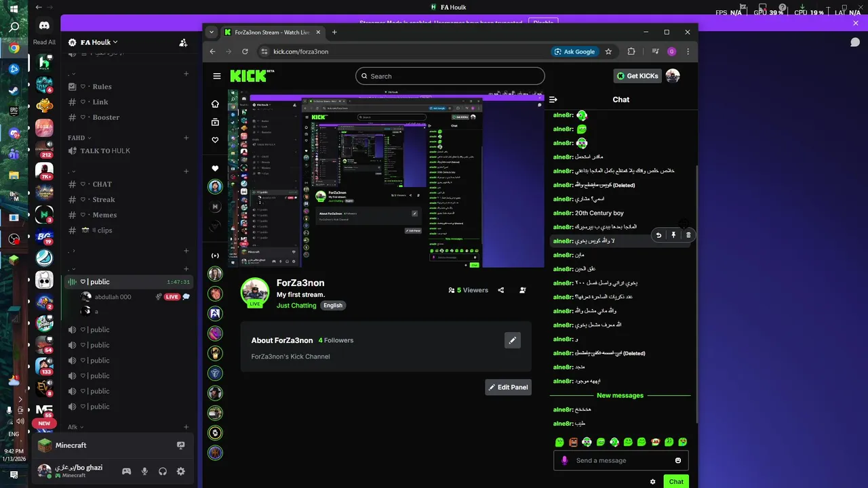Toggle voice message microphone in Kick chat

(564, 460)
